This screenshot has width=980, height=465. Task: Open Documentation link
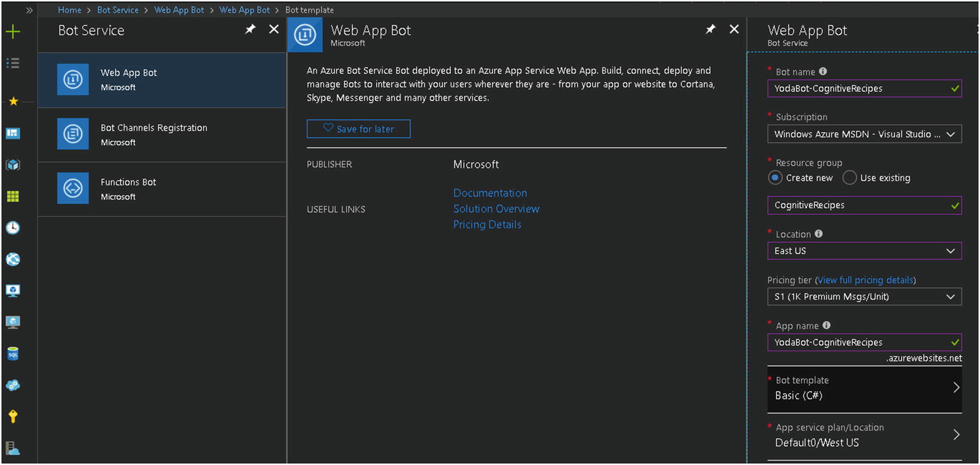[490, 193]
